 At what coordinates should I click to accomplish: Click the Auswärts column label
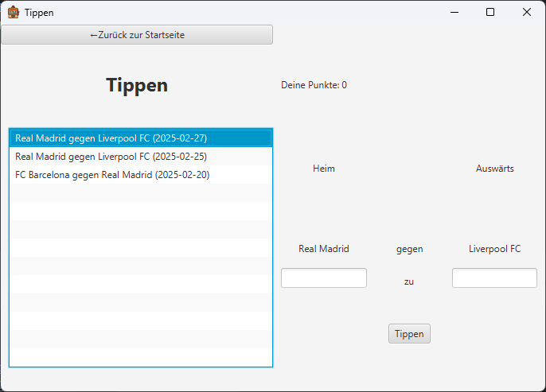click(x=495, y=169)
